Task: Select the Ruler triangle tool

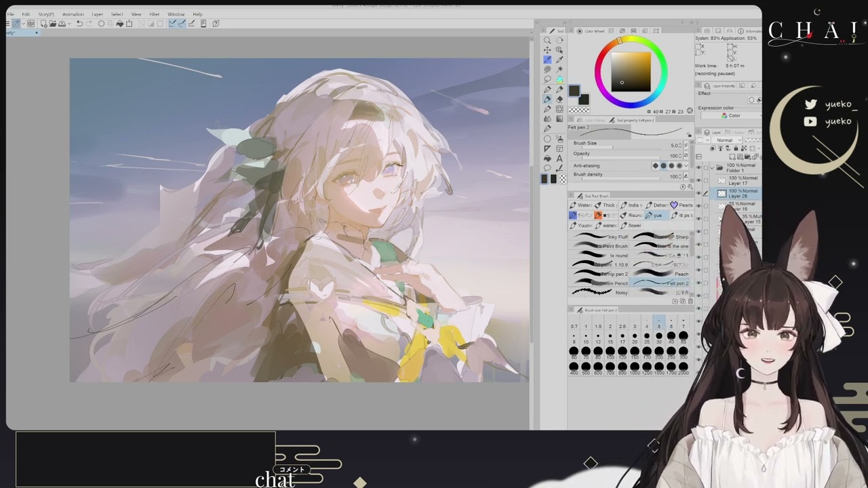Action: (x=547, y=148)
